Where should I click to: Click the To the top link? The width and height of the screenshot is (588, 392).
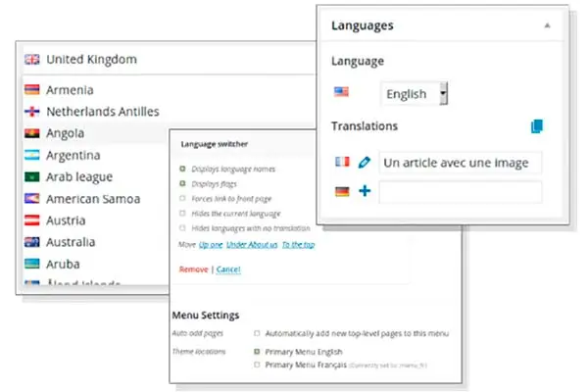point(299,245)
